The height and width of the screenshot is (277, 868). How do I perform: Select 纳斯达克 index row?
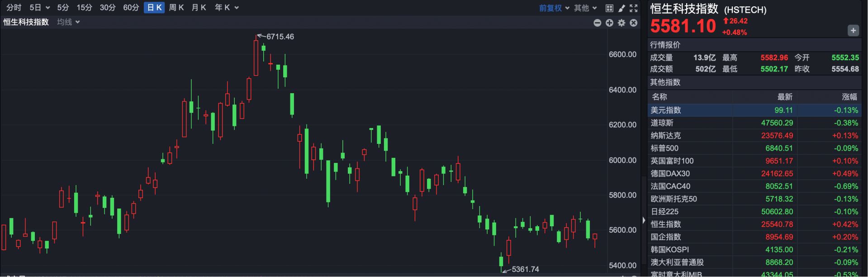pos(665,135)
